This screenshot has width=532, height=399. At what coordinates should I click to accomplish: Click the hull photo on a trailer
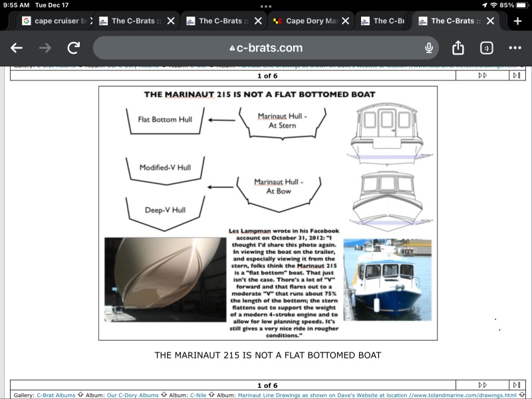[x=165, y=279]
